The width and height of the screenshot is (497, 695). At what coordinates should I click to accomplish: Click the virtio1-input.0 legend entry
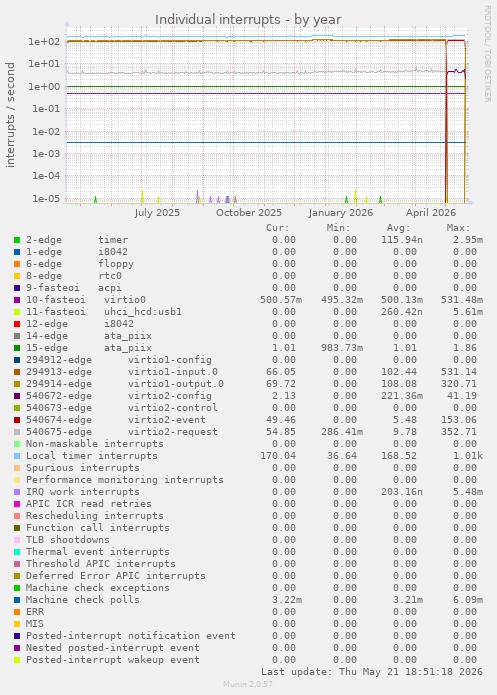coord(122,372)
